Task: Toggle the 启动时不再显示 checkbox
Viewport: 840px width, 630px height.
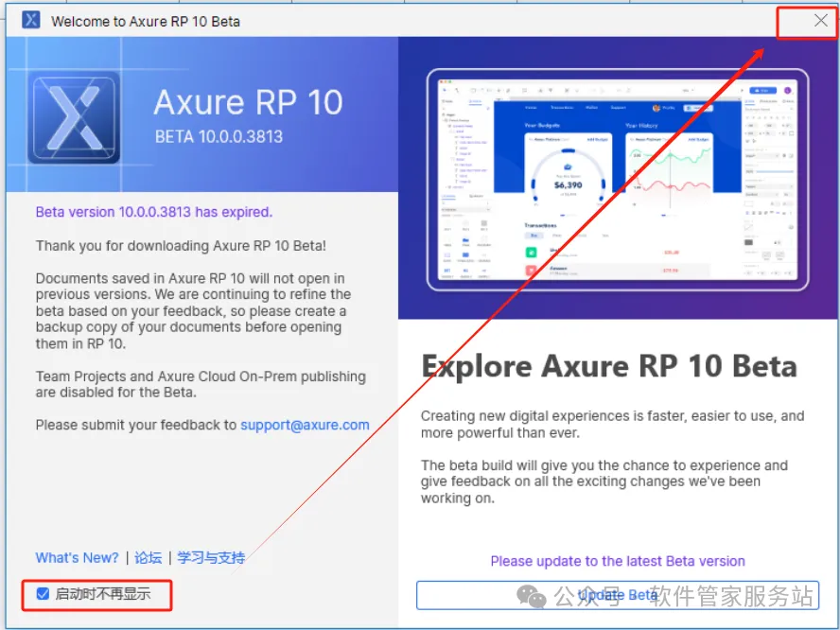Action: [x=43, y=593]
